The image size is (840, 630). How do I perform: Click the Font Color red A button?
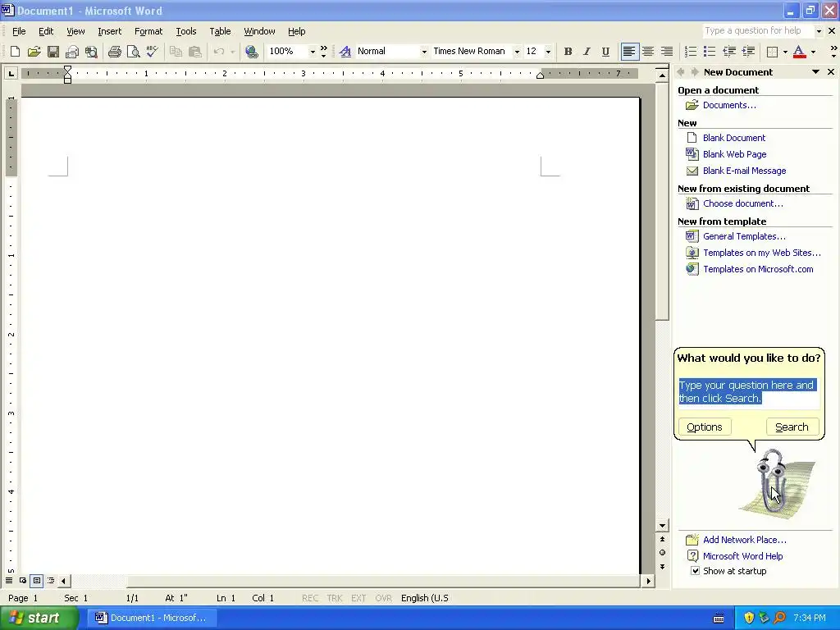[x=799, y=52]
